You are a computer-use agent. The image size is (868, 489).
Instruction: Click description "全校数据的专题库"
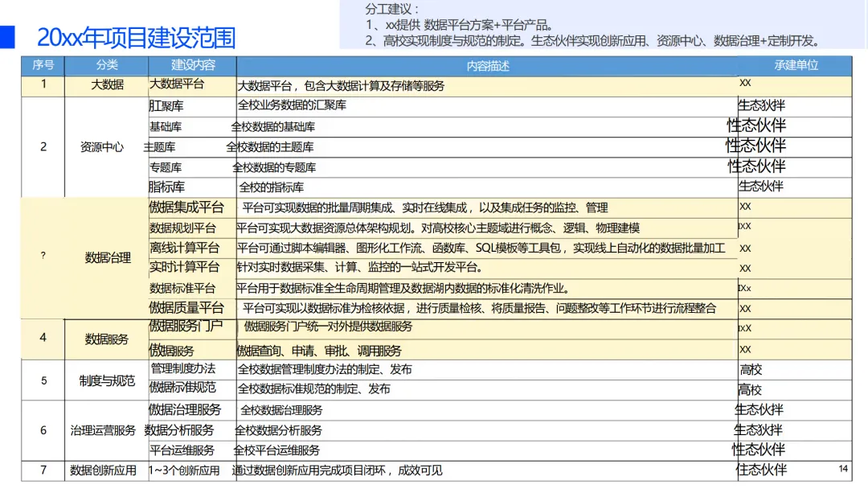[274, 168]
